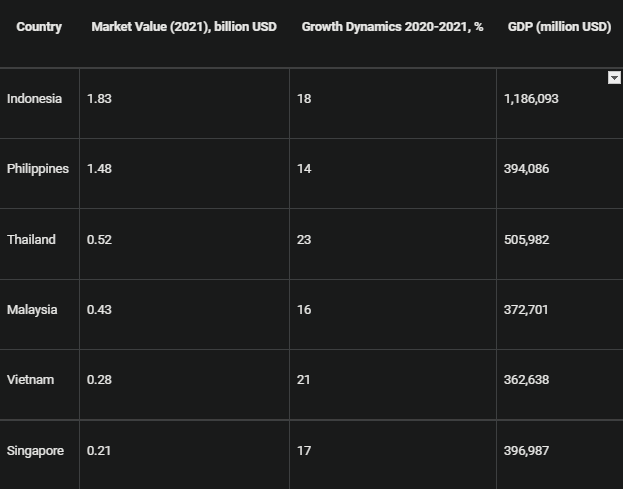
Task: Click the Thailand country cell
Action: pos(31,240)
